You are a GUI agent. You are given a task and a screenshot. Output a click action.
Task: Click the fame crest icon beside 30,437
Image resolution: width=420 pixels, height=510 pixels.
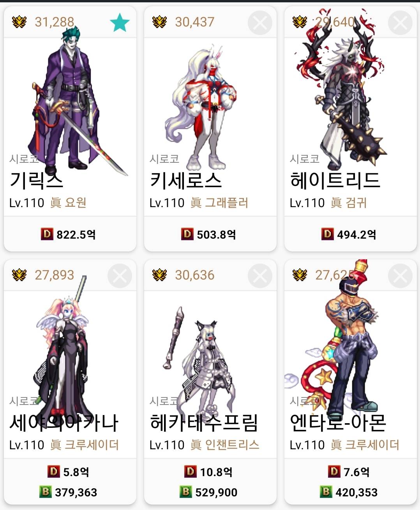pos(159,22)
